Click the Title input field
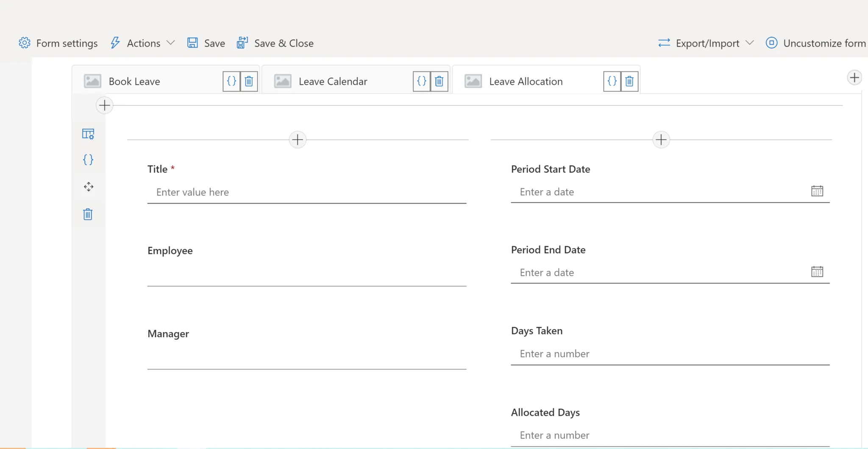 [306, 192]
